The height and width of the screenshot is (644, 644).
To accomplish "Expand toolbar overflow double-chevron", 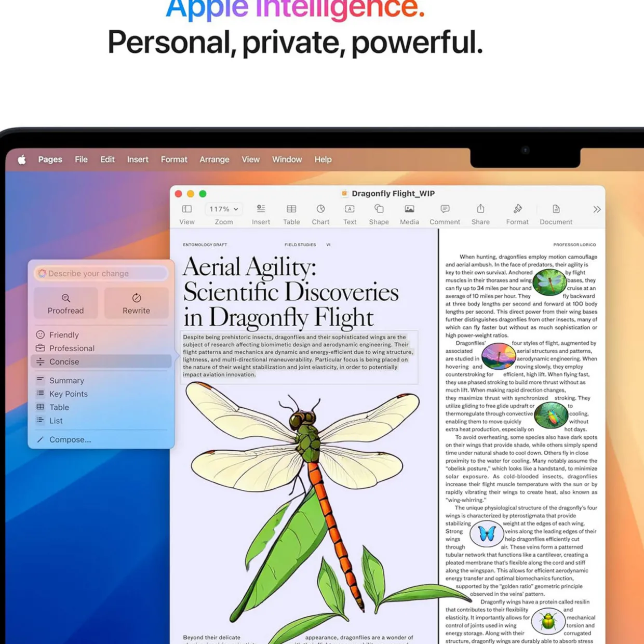I will click(x=597, y=209).
